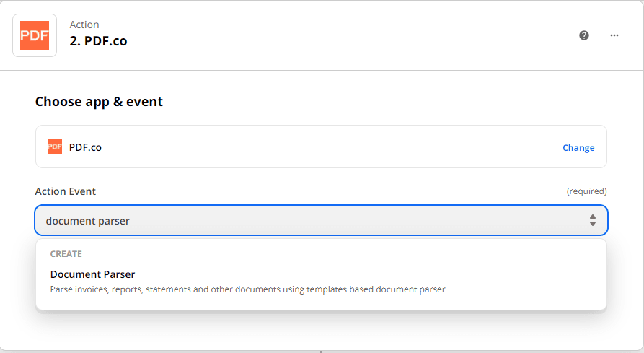The image size is (644, 353).
Task: Click empty middle area of selected app box
Action: (325, 147)
